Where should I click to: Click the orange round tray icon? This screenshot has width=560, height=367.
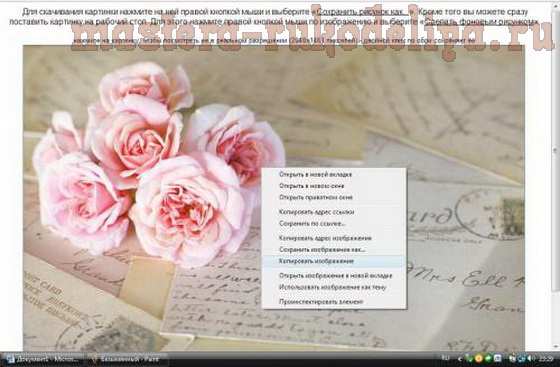479,358
